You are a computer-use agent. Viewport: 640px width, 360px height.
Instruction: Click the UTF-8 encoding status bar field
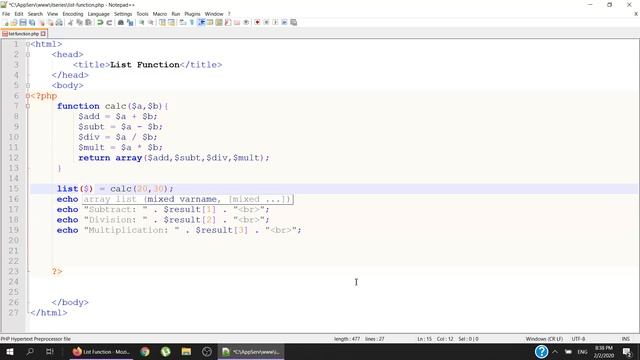coord(578,339)
